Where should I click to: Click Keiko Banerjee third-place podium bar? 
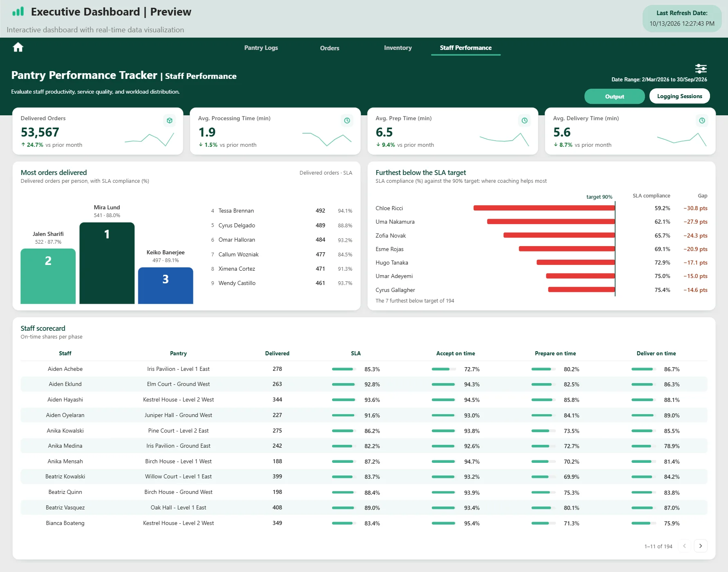[166, 286]
